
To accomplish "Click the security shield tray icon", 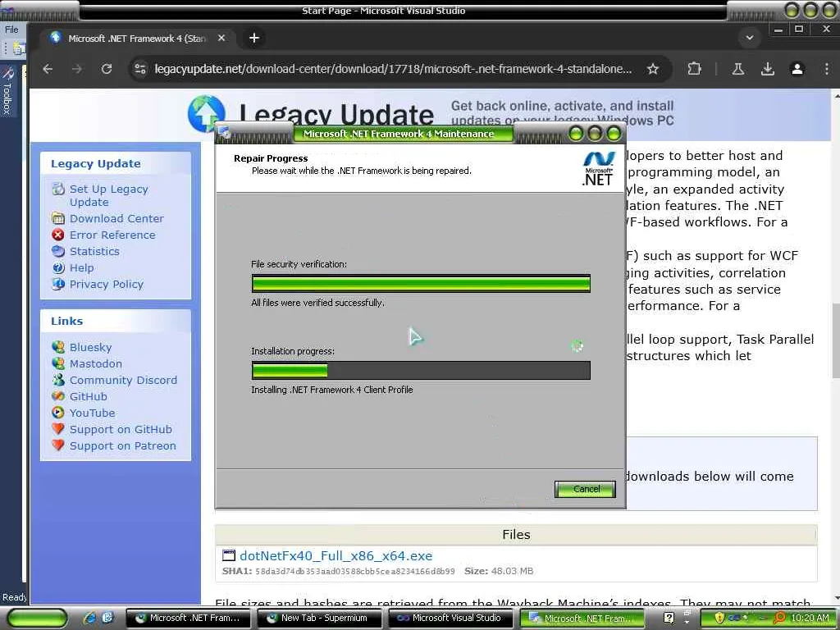I will coord(719,619).
